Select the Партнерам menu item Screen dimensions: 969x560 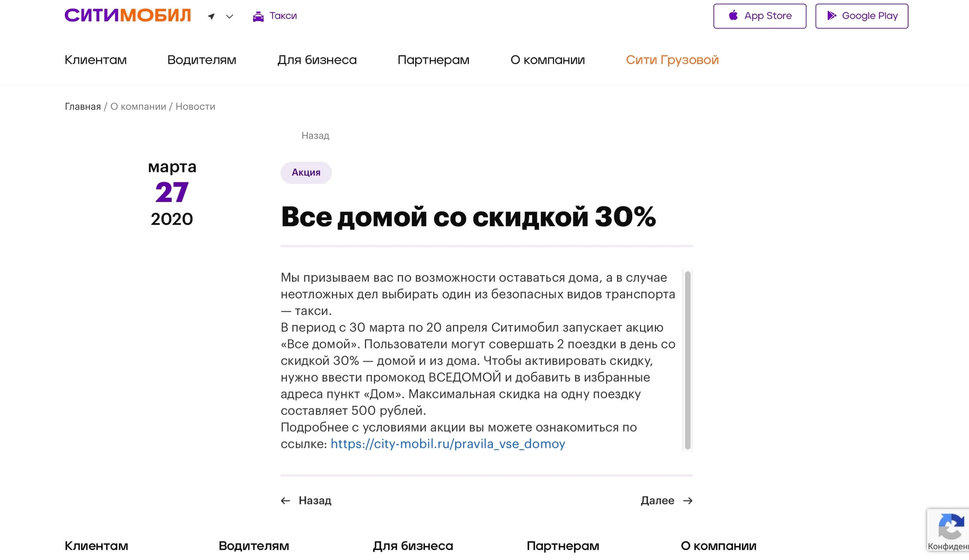click(434, 60)
